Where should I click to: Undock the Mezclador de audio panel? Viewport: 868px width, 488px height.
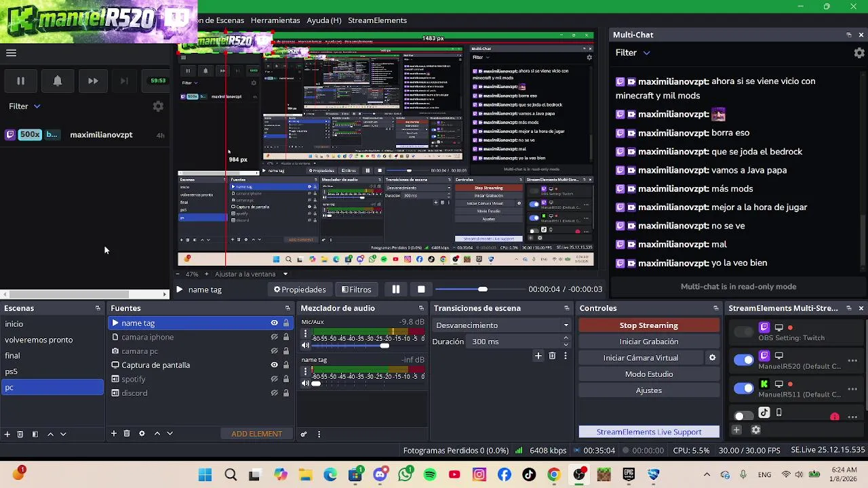422,308
